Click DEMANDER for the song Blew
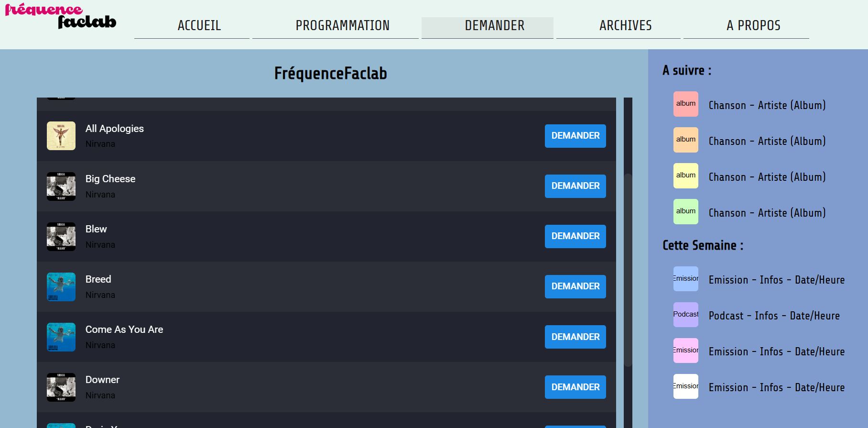 tap(575, 236)
